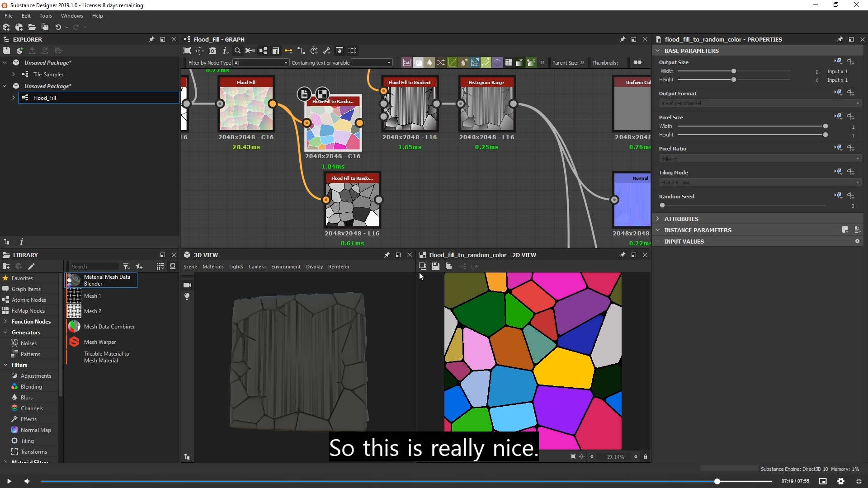868x488 pixels.
Task: Select Mesh Warper in the library
Action: [100, 342]
